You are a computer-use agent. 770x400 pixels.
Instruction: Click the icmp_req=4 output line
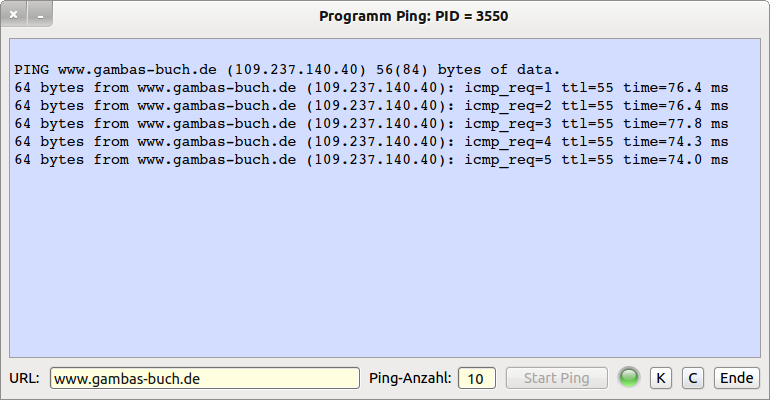point(370,142)
